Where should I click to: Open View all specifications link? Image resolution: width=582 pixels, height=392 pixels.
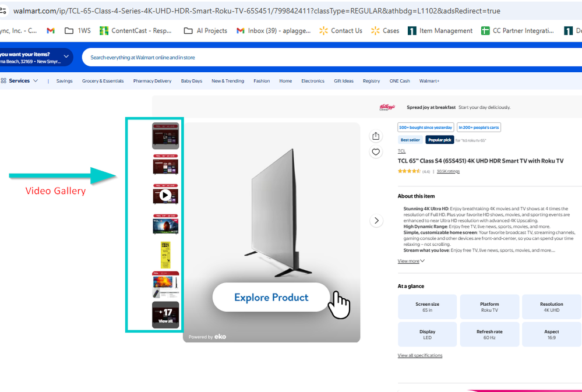(420, 355)
